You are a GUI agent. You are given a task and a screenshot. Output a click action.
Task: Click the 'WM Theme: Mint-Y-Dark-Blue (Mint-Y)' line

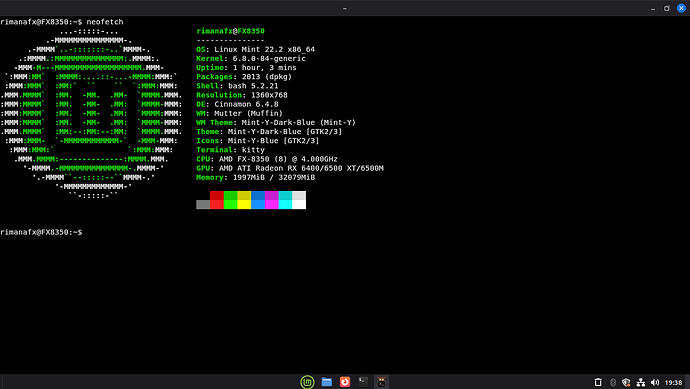(276, 122)
